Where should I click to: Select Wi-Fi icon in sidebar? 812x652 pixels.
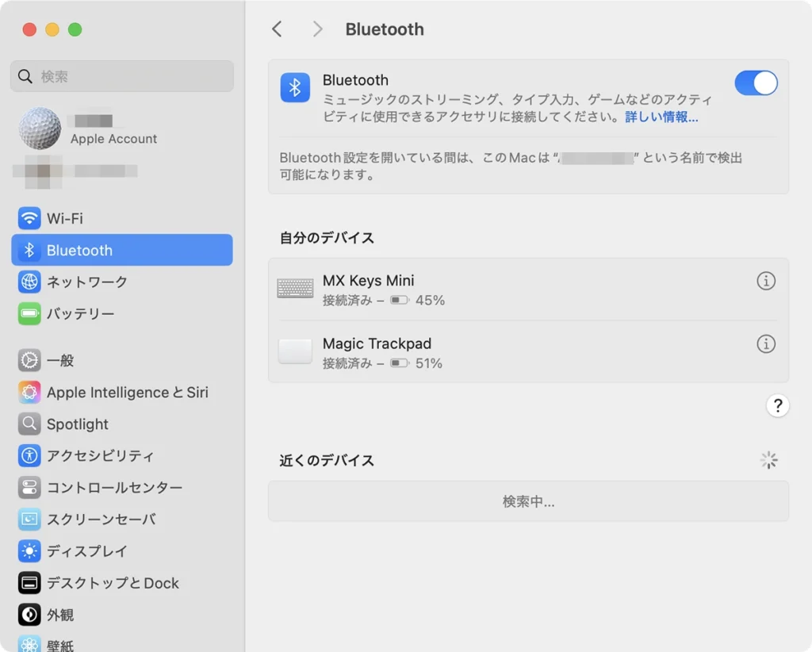pos(29,218)
